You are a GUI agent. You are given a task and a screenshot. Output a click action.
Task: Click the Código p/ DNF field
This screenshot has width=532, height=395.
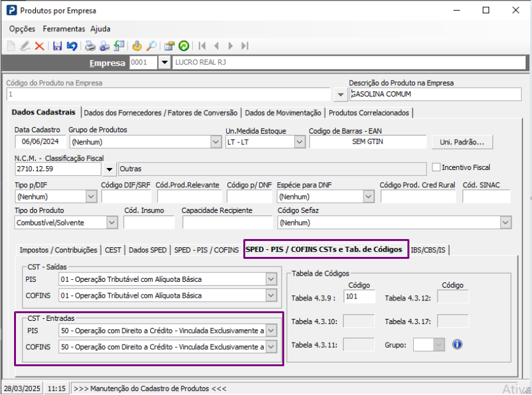[x=249, y=197]
